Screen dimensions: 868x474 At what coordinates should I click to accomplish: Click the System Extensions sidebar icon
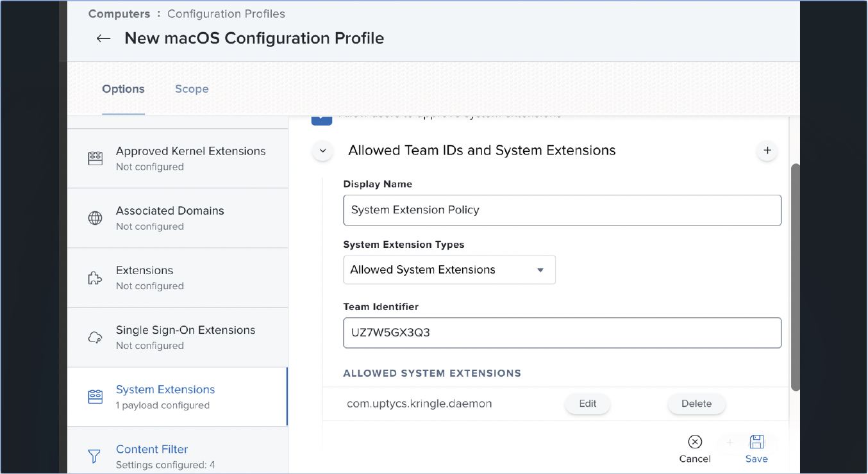coord(95,397)
